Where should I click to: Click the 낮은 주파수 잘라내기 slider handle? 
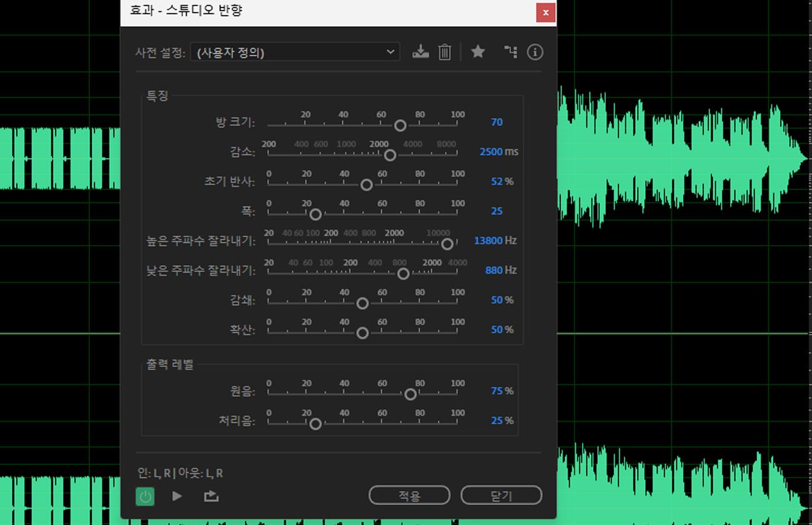coord(403,273)
